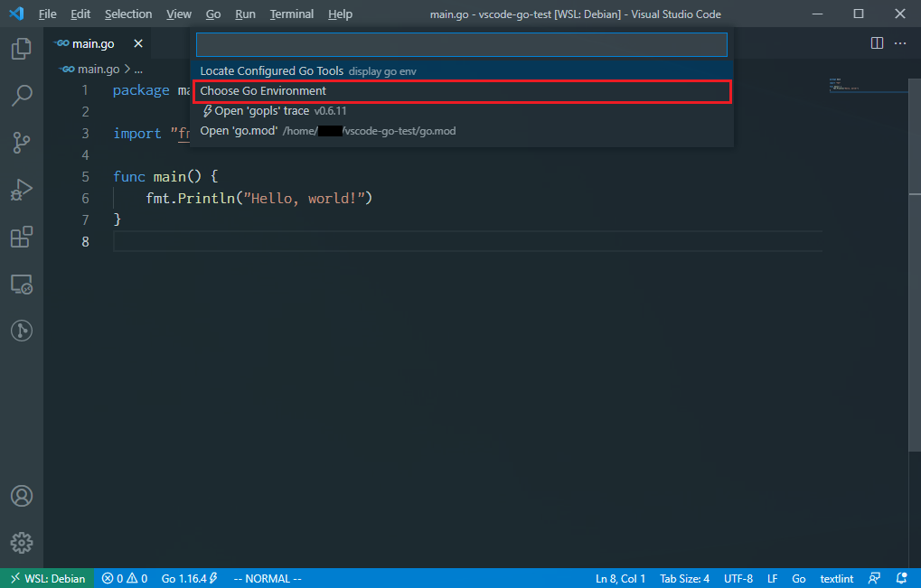The width and height of the screenshot is (921, 588).
Task: Open the Terminal menu
Action: pos(291,14)
